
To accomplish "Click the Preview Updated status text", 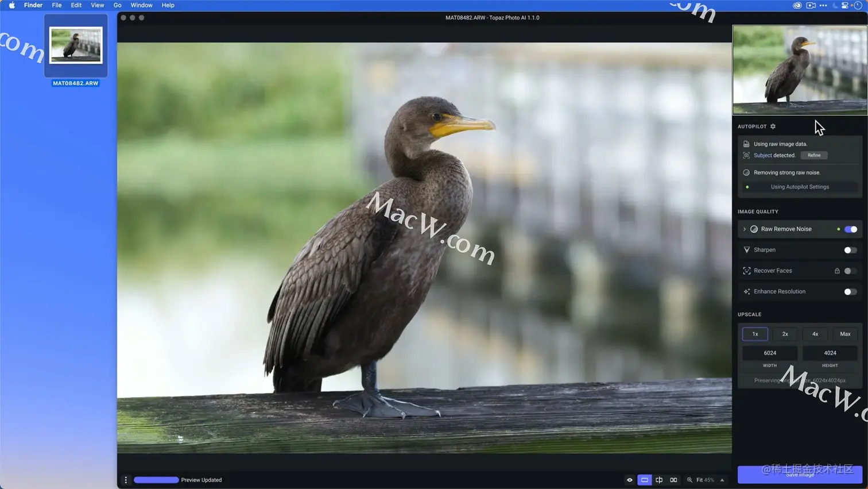I will [201, 480].
